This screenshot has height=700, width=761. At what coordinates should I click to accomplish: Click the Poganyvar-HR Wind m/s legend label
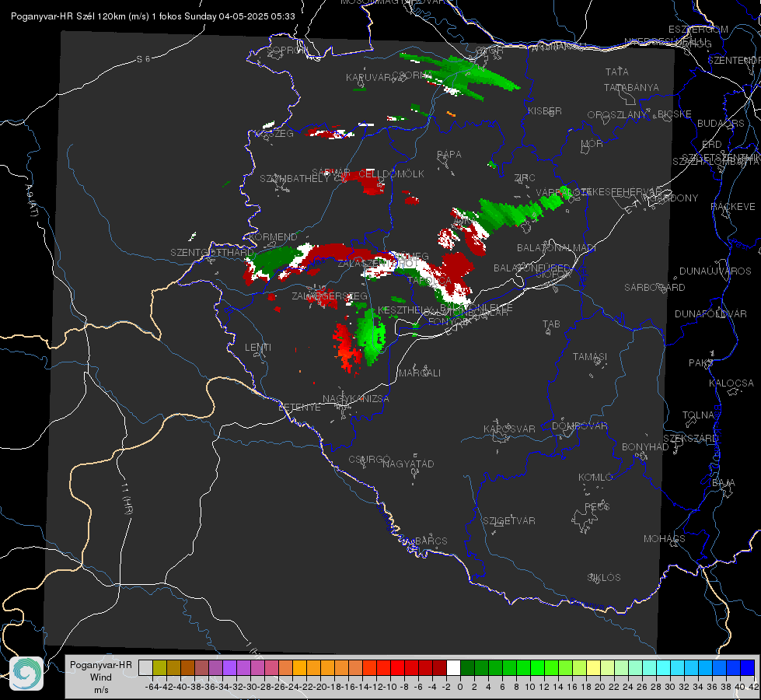click(101, 677)
